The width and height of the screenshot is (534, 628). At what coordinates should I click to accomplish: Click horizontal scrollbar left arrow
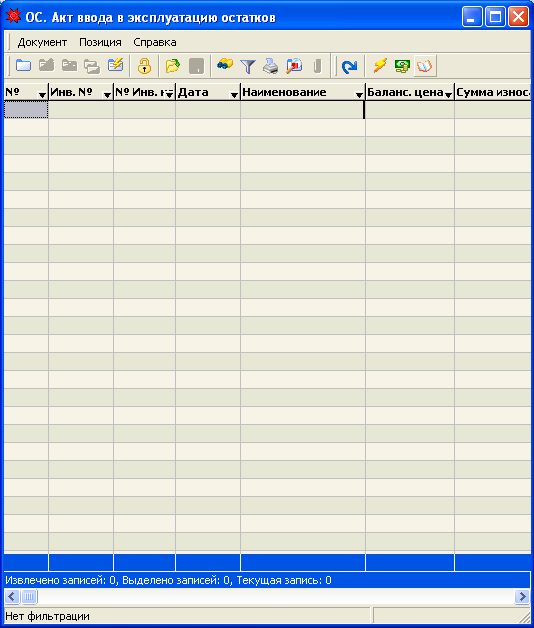pyautogui.click(x=12, y=597)
